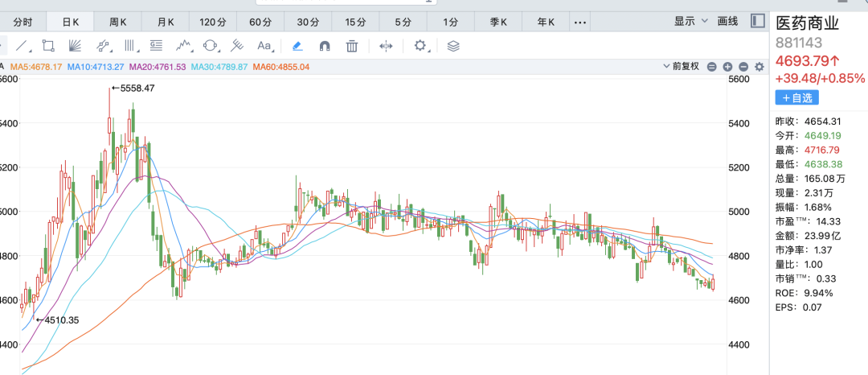Switch to the 30分 tab

[309, 23]
